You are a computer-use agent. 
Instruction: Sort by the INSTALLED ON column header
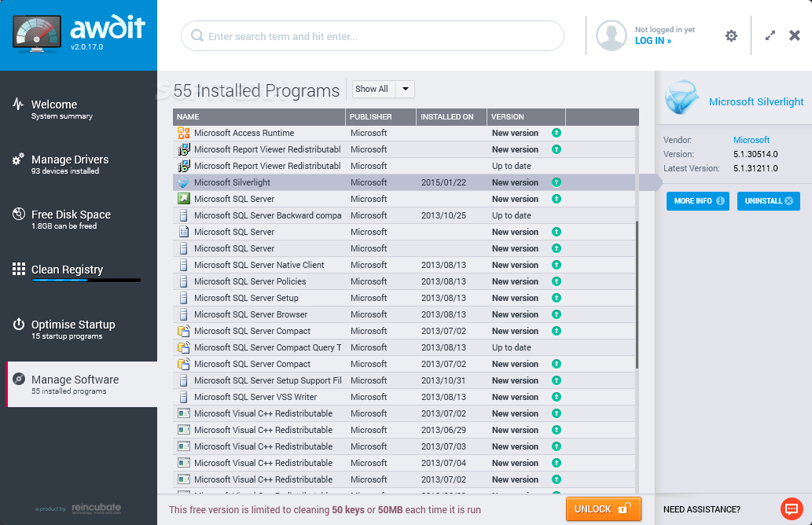tap(451, 117)
